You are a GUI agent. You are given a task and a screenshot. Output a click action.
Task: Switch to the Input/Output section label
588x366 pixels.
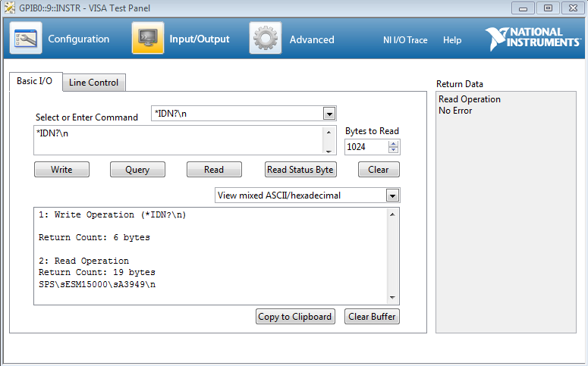[x=200, y=39]
